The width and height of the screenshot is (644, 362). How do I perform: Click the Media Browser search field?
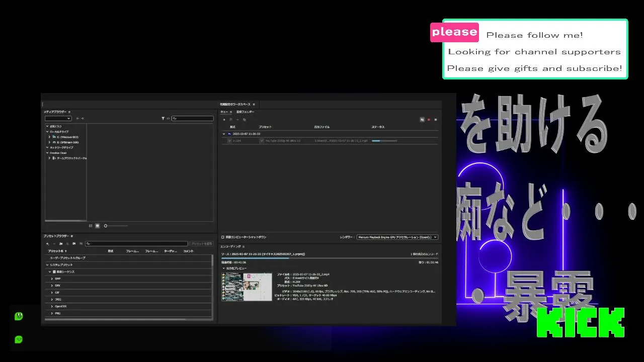pyautogui.click(x=193, y=119)
